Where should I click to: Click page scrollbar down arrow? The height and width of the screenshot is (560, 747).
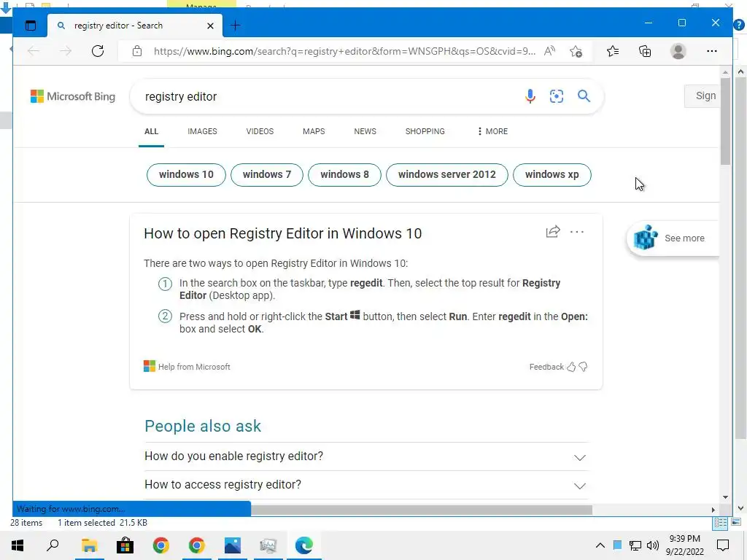(725, 497)
